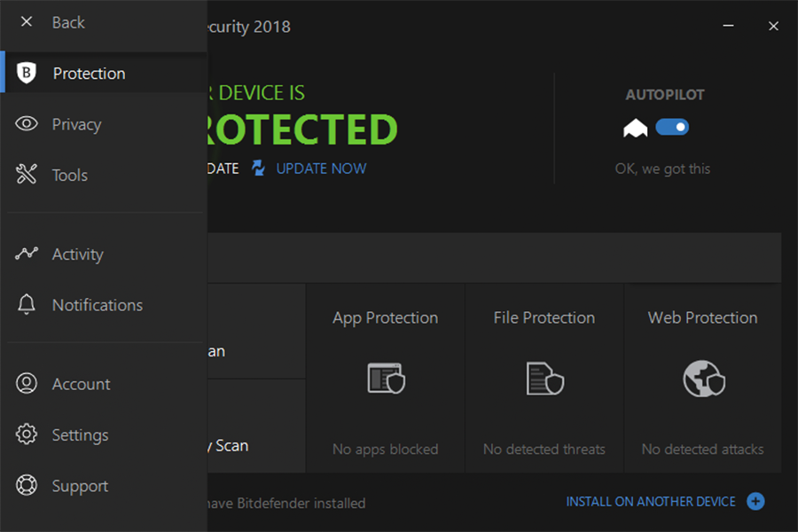Viewport: 798px width, 532px height.
Task: Click the 'No detected attacks' text
Action: (x=702, y=449)
